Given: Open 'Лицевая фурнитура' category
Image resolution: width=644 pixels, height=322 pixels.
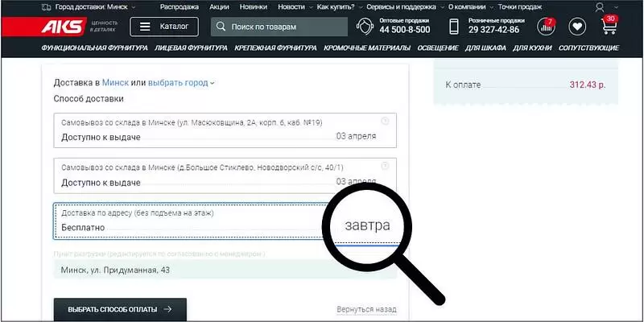Looking at the screenshot, I should [192, 47].
